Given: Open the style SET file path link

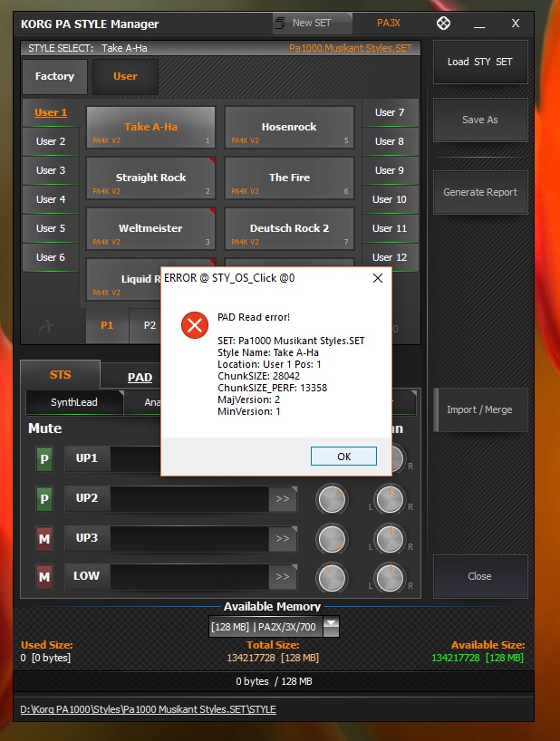Looking at the screenshot, I should [148, 709].
